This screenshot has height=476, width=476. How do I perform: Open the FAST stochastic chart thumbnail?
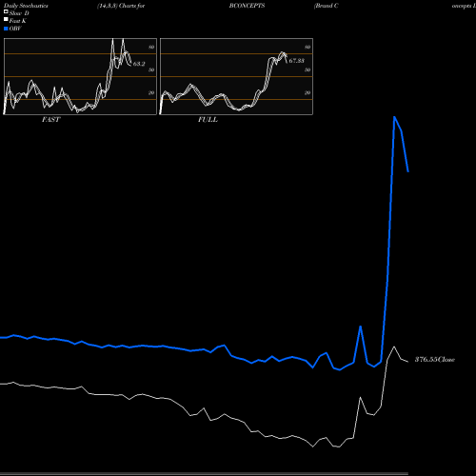(80, 76)
